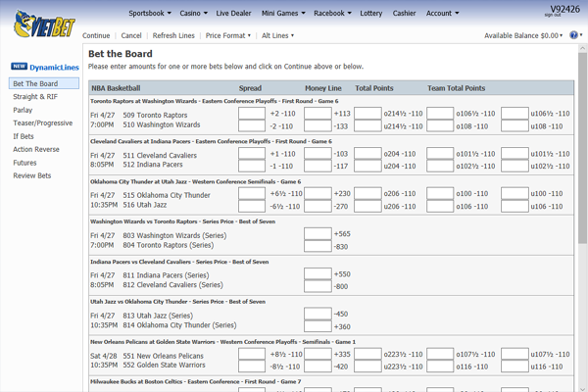Click the Utah Jazz Series -450 field

coord(318,314)
